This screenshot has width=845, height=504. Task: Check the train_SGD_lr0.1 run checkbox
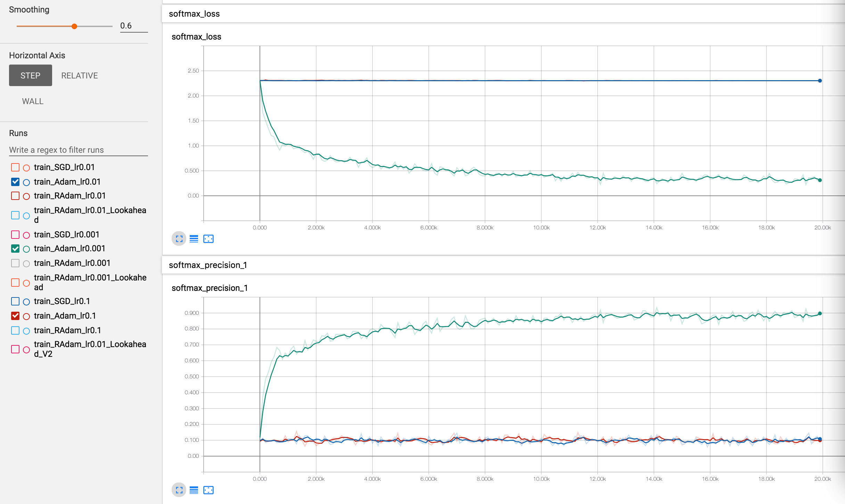point(15,301)
